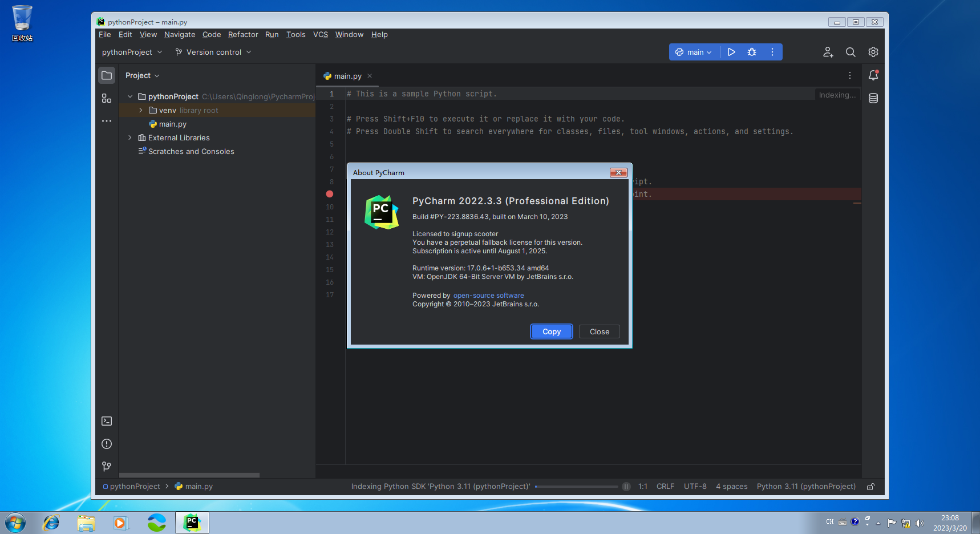The image size is (980, 534).
Task: Select the Run icon in the toolbar
Action: click(x=731, y=51)
